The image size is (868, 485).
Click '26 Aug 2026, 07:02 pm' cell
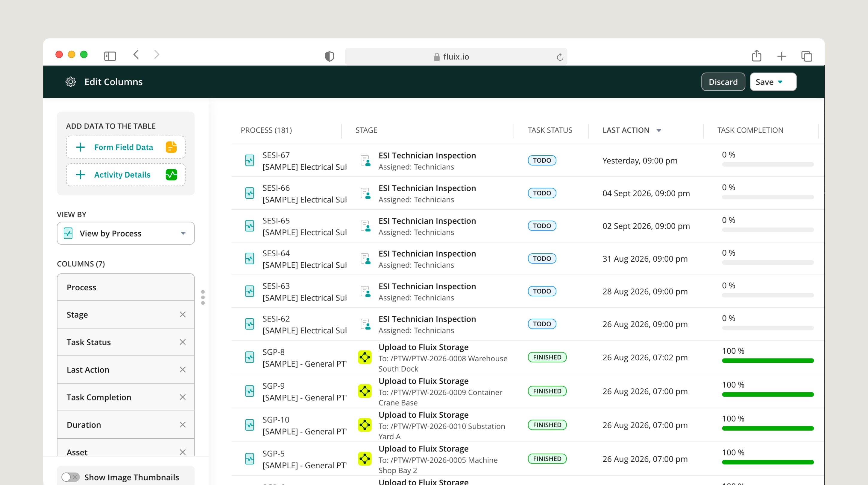click(x=645, y=357)
